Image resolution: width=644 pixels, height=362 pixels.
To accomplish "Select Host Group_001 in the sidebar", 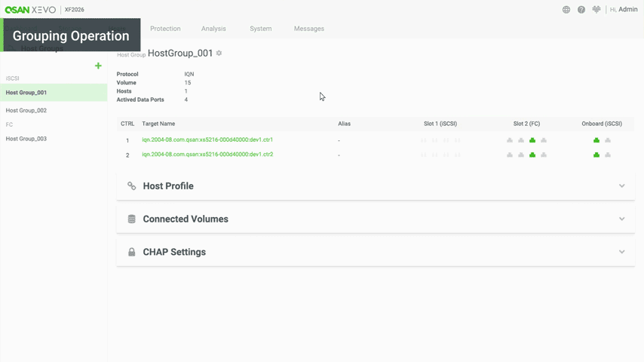I will [x=54, y=93].
